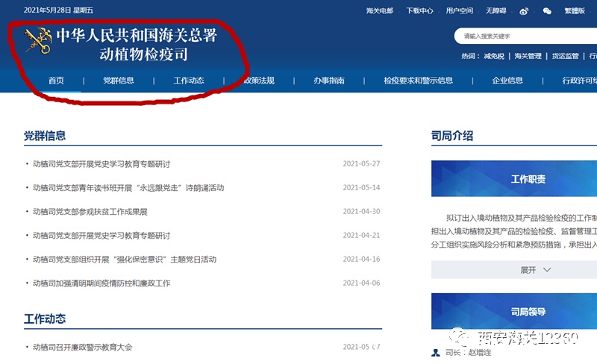
Task: Open the 企业信息 navigation tab
Action: coord(507,81)
